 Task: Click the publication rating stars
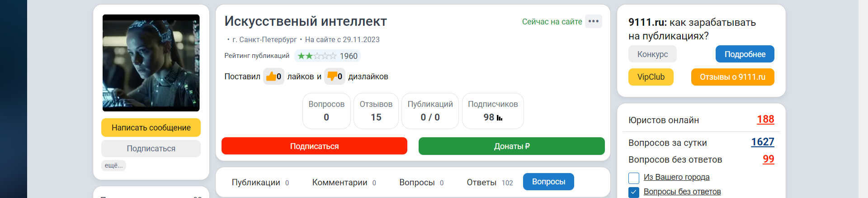pyautogui.click(x=316, y=56)
